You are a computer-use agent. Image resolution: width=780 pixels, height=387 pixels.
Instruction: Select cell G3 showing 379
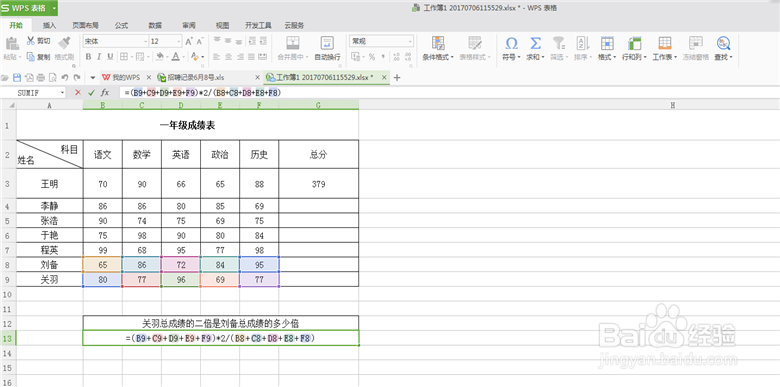tap(318, 184)
